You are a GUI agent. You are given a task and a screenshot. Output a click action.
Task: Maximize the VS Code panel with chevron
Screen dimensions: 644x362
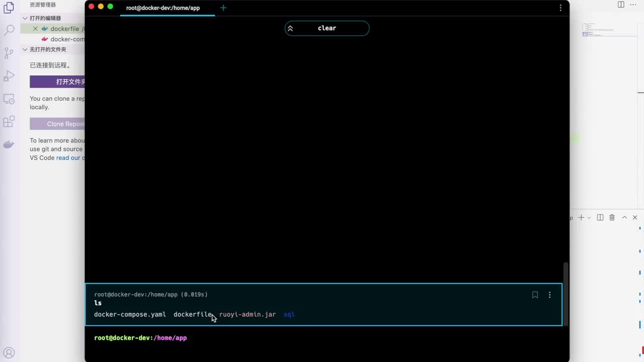click(x=624, y=218)
